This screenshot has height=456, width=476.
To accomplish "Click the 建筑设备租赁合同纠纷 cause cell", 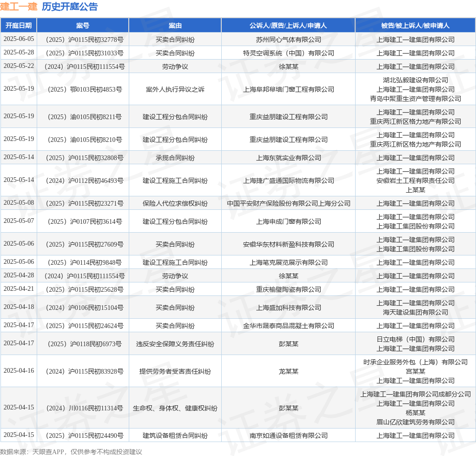I will [175, 436].
